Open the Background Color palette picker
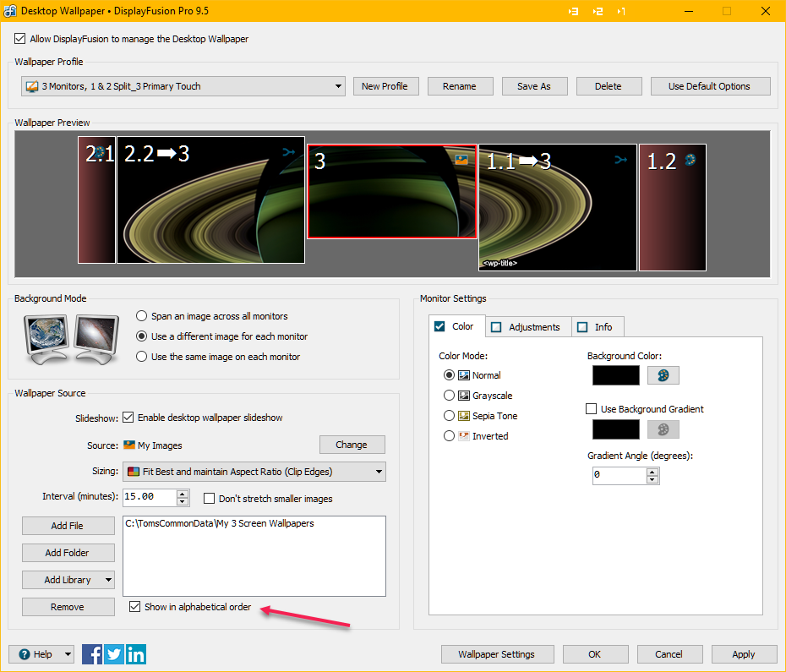Image resolution: width=786 pixels, height=672 pixels. [x=663, y=375]
